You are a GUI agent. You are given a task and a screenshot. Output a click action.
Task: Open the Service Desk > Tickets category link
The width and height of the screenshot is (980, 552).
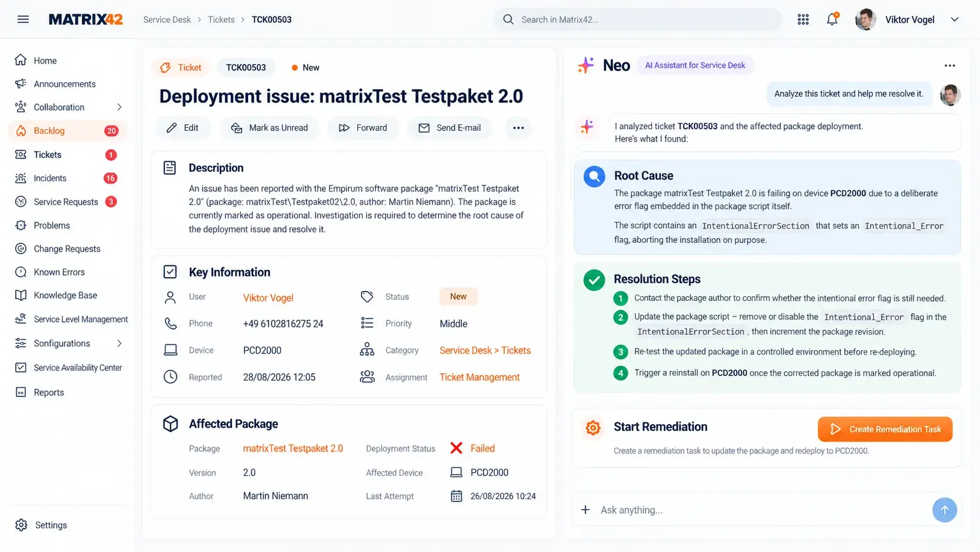485,350
